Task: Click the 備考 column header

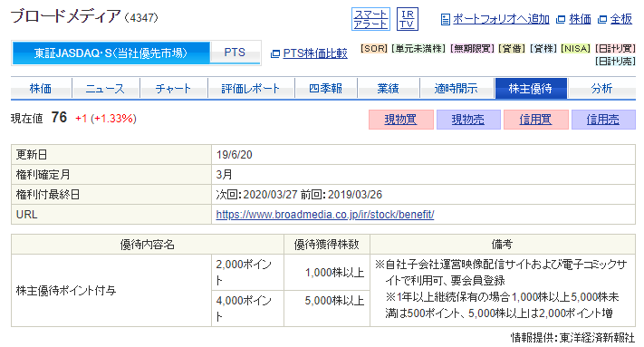Action: point(503,245)
